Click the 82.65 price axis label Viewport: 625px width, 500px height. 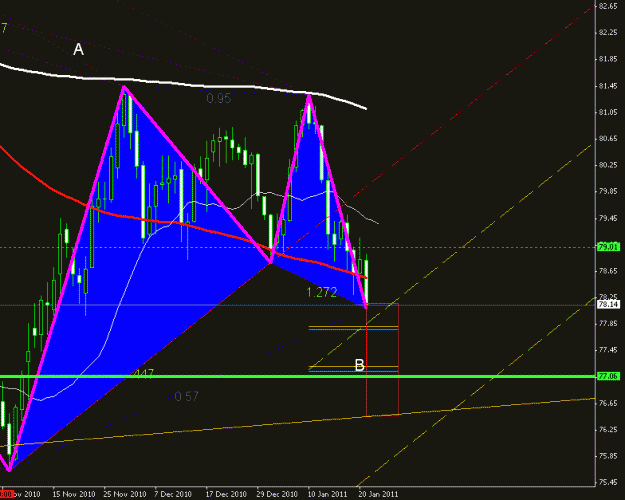click(608, 6)
